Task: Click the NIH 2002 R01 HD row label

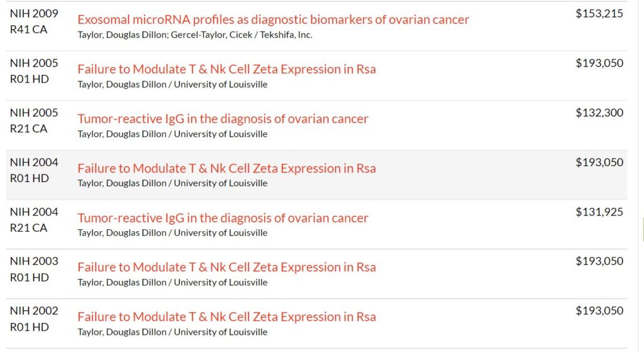Action: click(x=34, y=319)
